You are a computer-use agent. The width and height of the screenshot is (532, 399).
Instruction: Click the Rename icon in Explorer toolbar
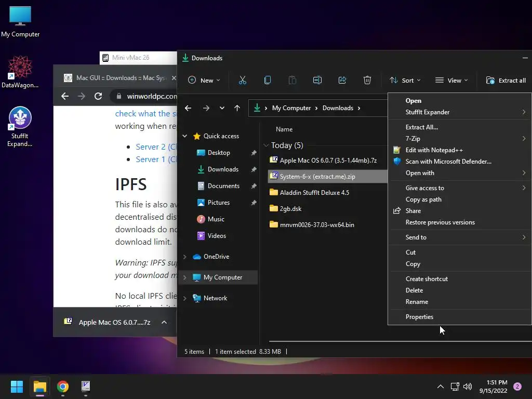pos(317,81)
